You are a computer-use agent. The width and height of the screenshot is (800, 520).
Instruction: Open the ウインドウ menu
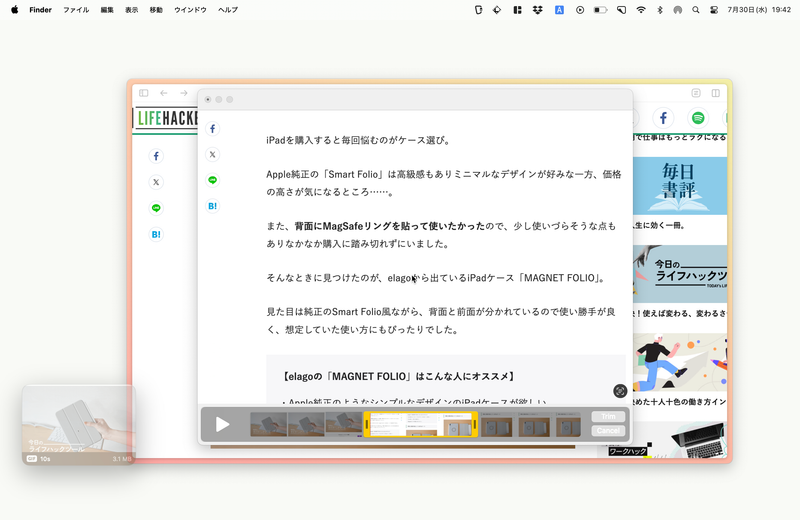[190, 9]
